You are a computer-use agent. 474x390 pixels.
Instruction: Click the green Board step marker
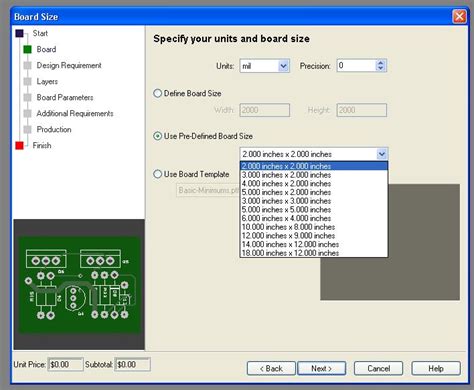coord(27,49)
